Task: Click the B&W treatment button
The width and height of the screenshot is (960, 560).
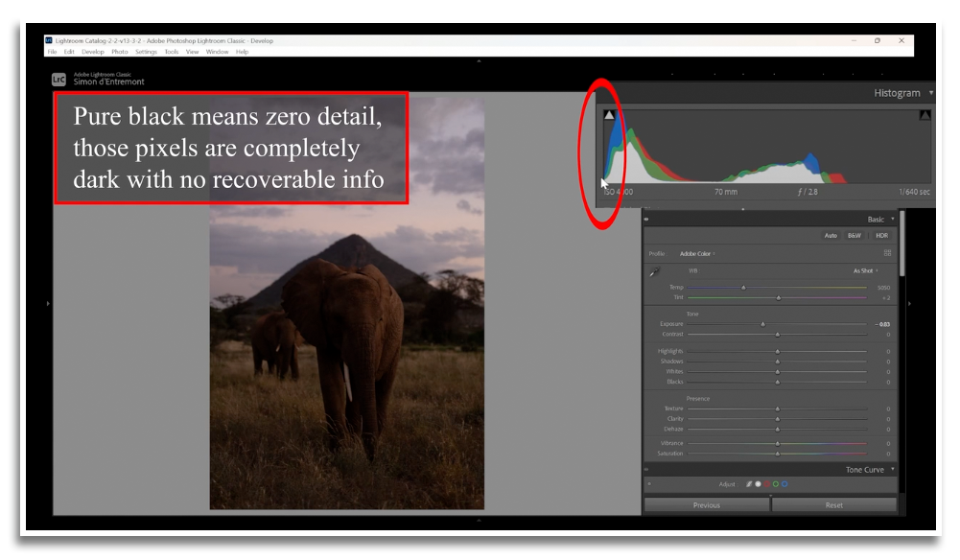Action: point(855,236)
